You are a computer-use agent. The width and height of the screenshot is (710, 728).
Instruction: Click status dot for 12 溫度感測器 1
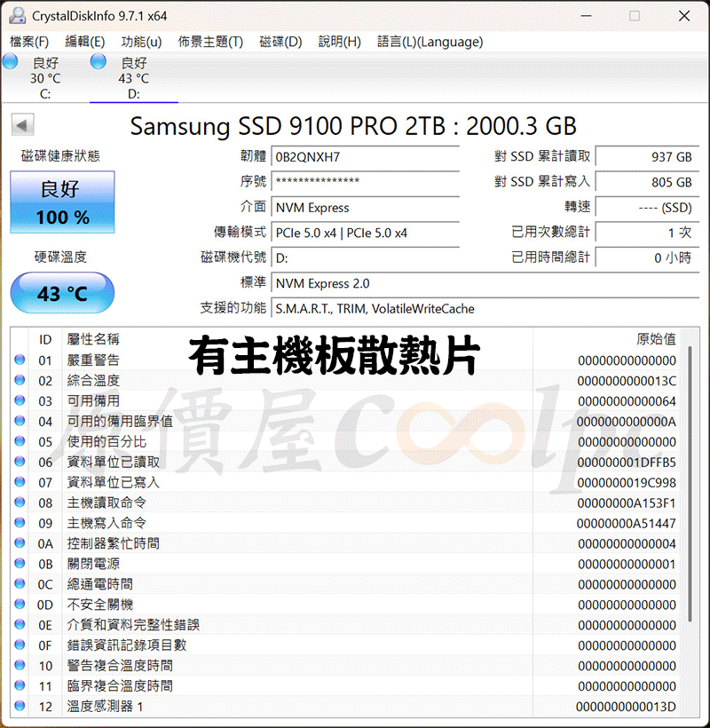tap(20, 706)
